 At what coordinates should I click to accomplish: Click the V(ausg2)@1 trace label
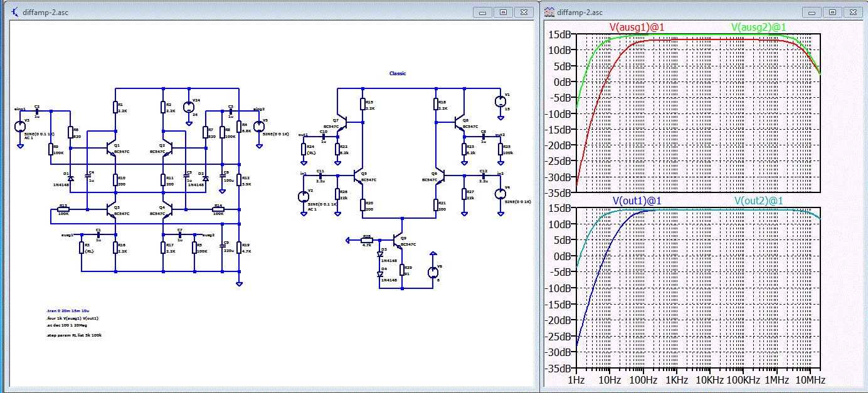(x=758, y=27)
